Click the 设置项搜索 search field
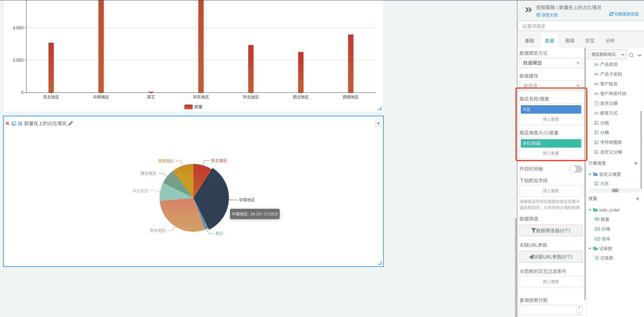 point(581,26)
